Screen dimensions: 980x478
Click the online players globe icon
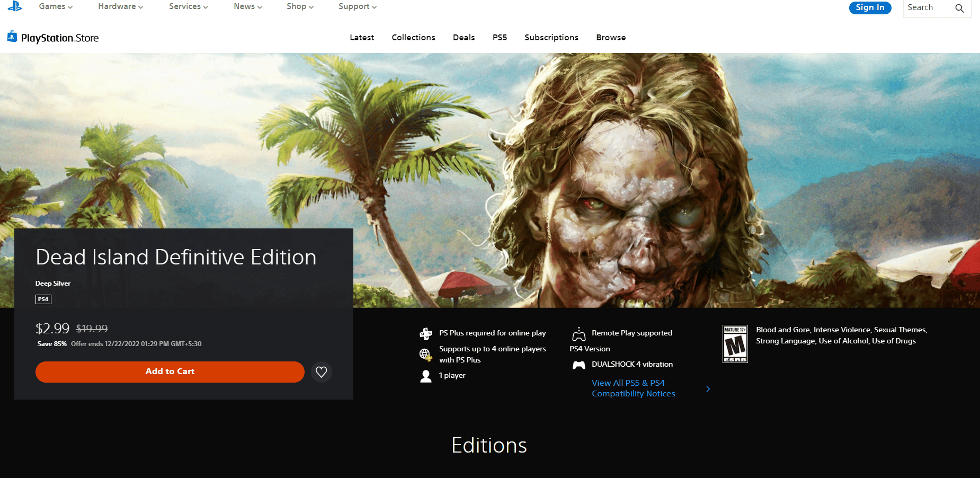(x=425, y=354)
